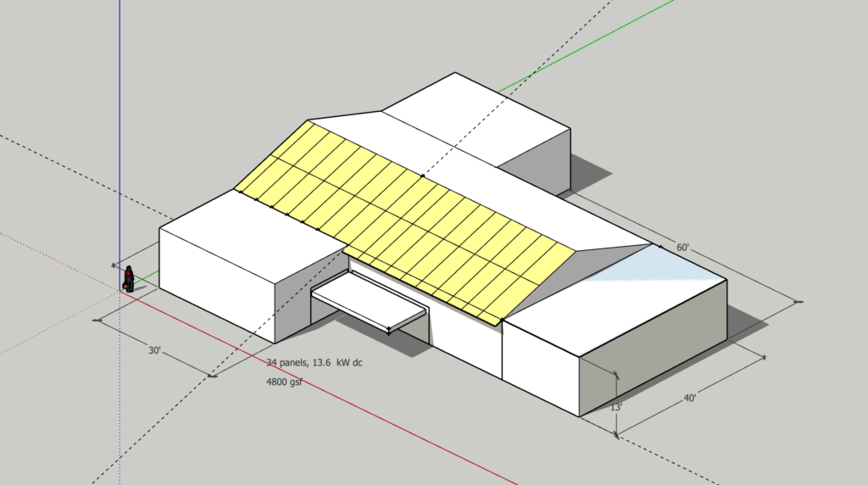Select the 13' height dimension label
The height and width of the screenshot is (485, 868).
point(616,407)
